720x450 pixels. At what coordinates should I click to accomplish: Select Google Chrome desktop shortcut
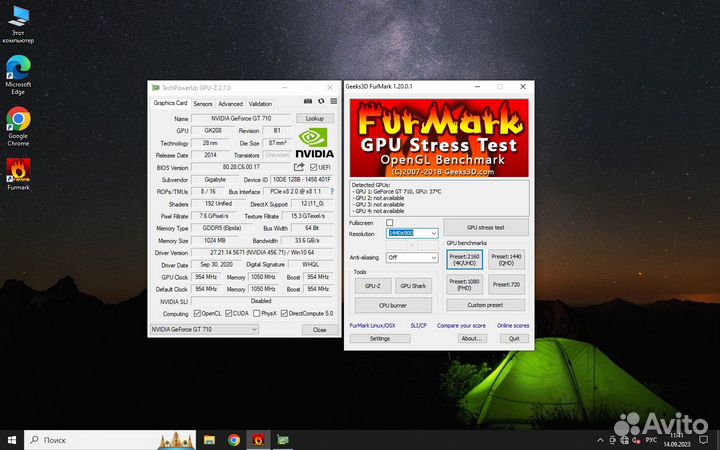(x=18, y=126)
